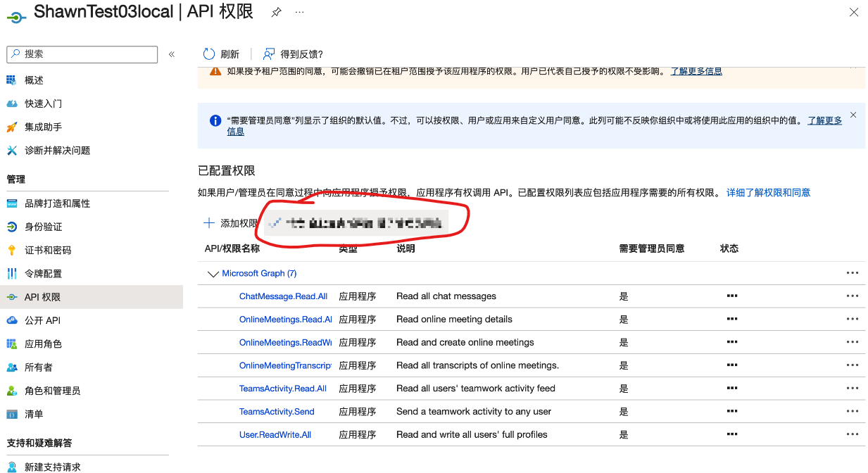
Task: Open TeamsActivity.Send row far-right ellipsis
Action: pyautogui.click(x=853, y=412)
